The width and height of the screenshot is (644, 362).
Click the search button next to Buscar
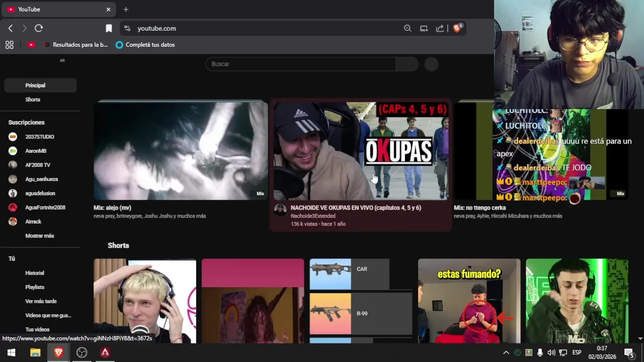(x=407, y=64)
